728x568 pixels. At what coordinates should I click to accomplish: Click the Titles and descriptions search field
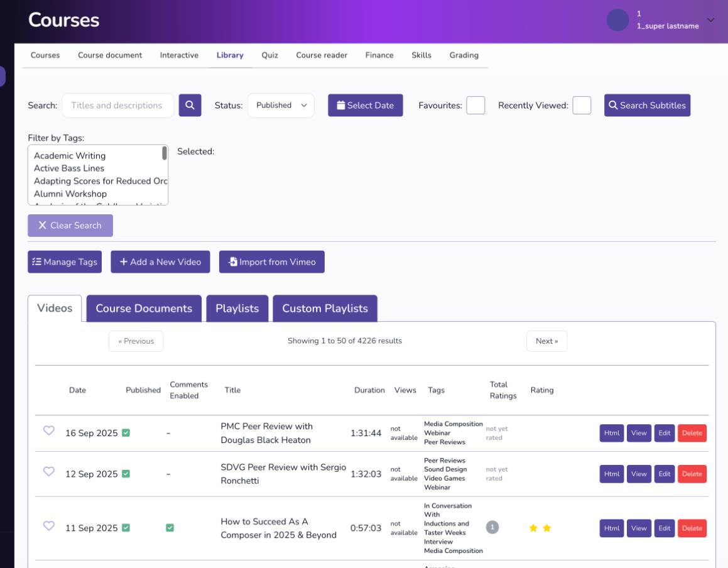click(118, 106)
